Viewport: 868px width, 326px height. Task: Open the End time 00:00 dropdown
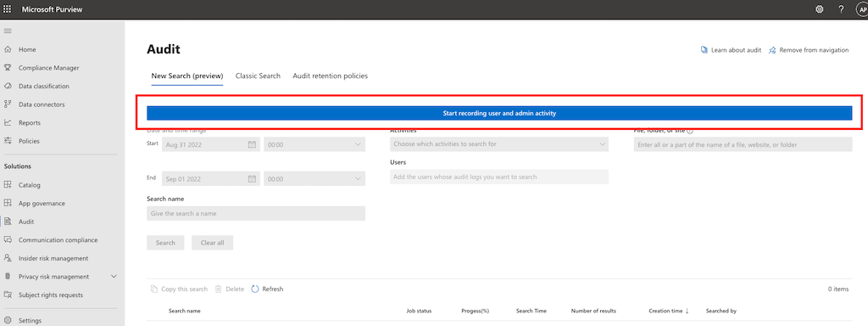(314, 178)
